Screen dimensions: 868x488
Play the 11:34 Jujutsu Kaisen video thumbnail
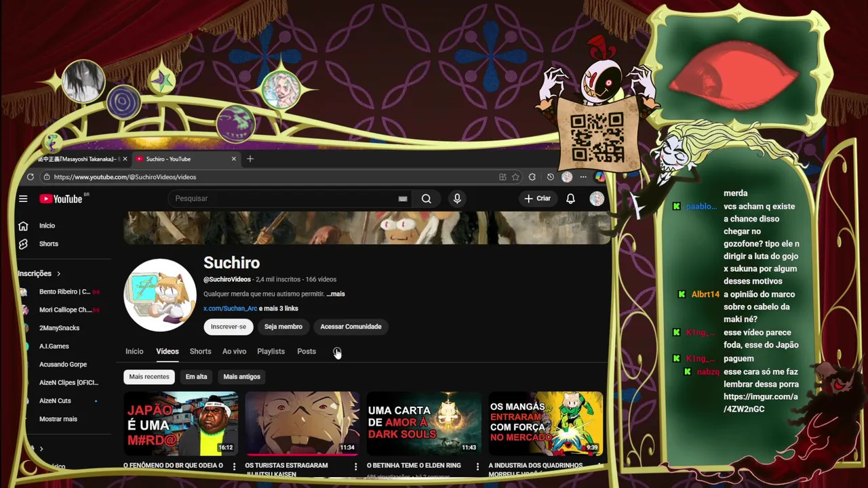point(302,424)
